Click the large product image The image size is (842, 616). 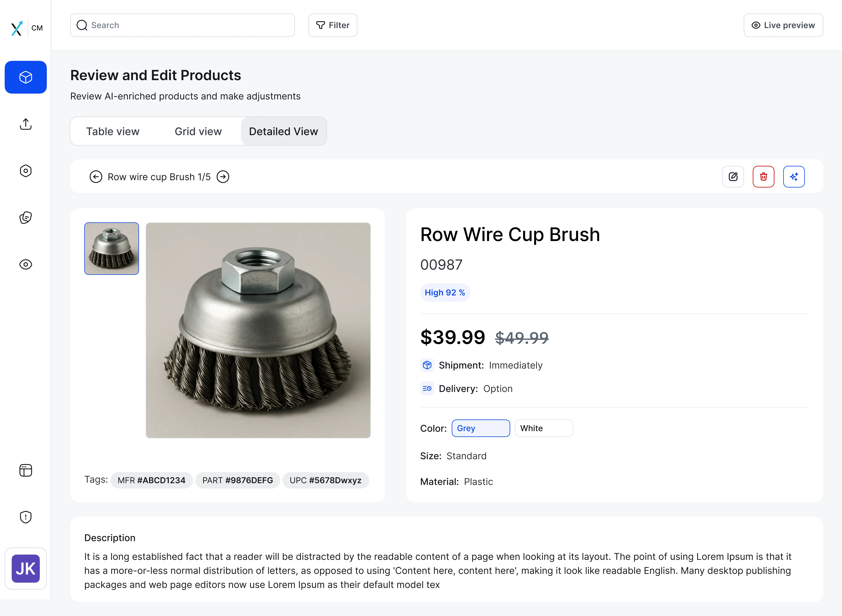click(x=258, y=330)
